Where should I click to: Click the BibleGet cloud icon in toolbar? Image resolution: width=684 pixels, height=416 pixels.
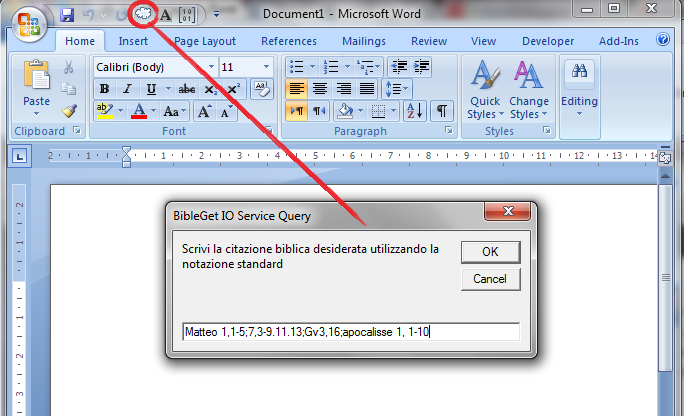point(143,14)
